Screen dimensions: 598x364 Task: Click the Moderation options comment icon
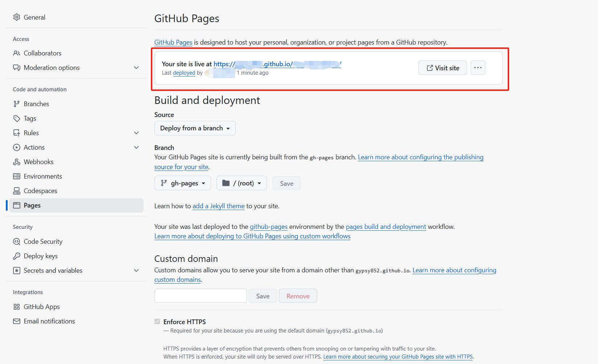(x=17, y=68)
